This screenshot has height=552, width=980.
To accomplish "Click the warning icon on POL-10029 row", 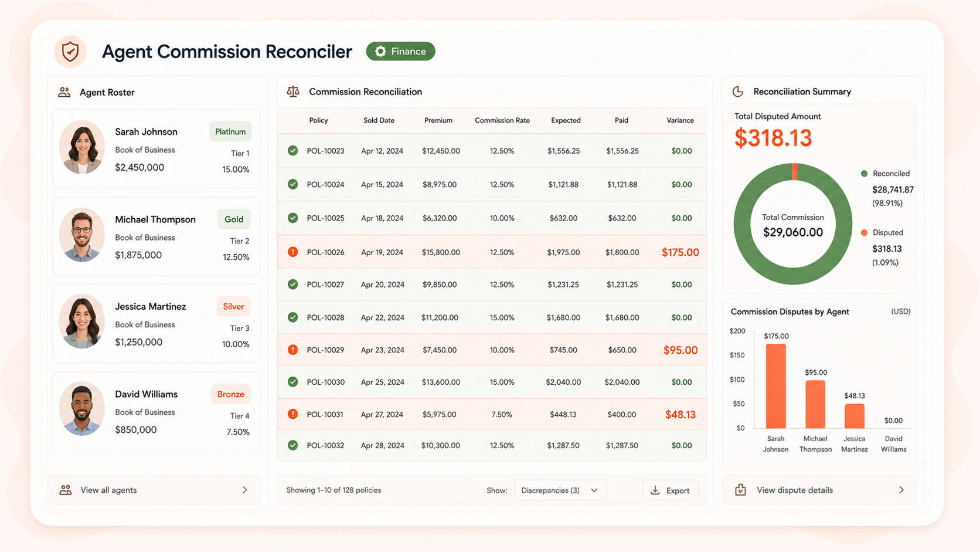I will pyautogui.click(x=293, y=350).
